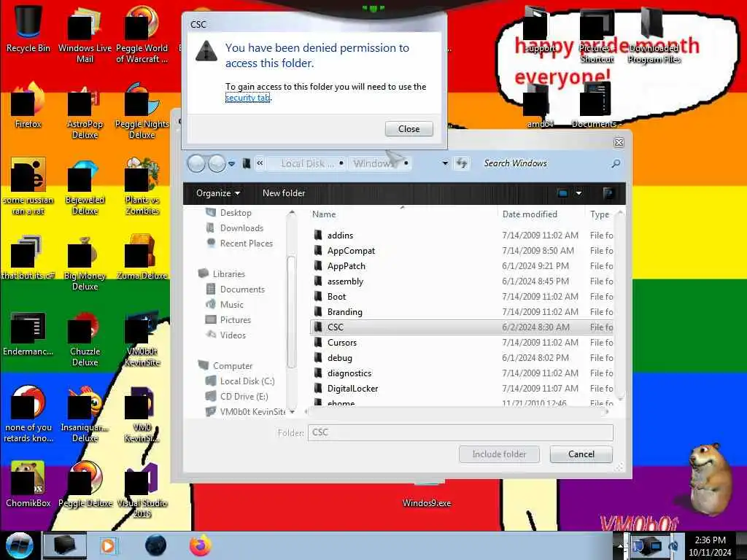Open Chuzzle Deluxe desktop icon
747x560 pixels.
click(x=85, y=339)
